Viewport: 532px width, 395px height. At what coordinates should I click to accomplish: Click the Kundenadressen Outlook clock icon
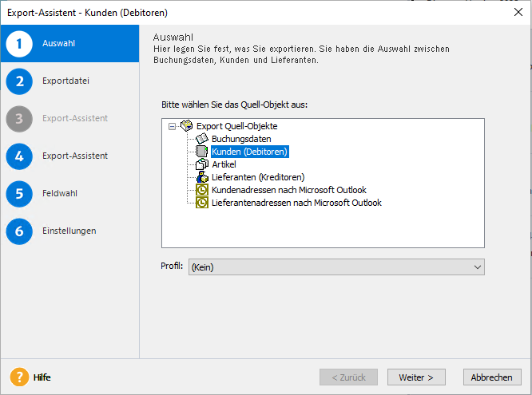[x=202, y=190]
